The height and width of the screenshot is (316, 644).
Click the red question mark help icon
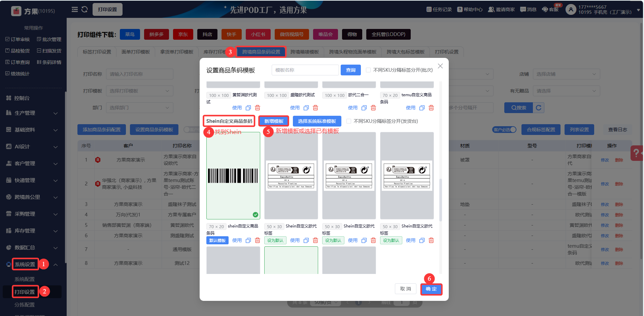[x=636, y=153]
